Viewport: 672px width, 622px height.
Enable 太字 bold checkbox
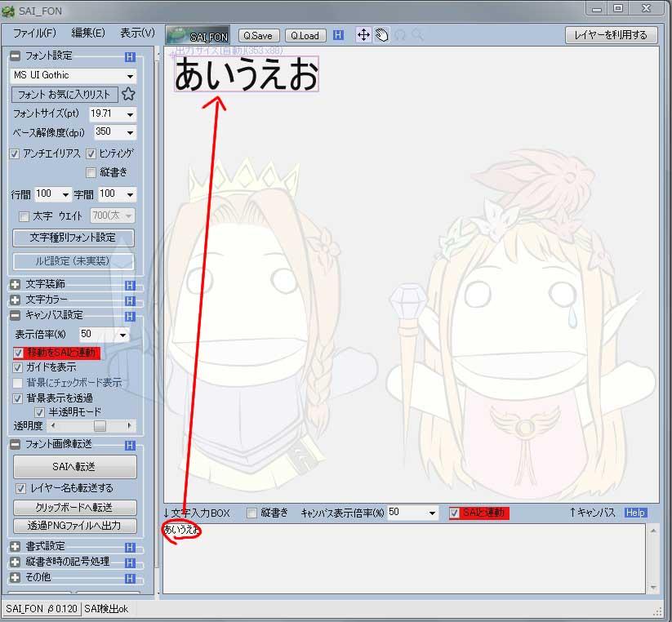coord(24,216)
